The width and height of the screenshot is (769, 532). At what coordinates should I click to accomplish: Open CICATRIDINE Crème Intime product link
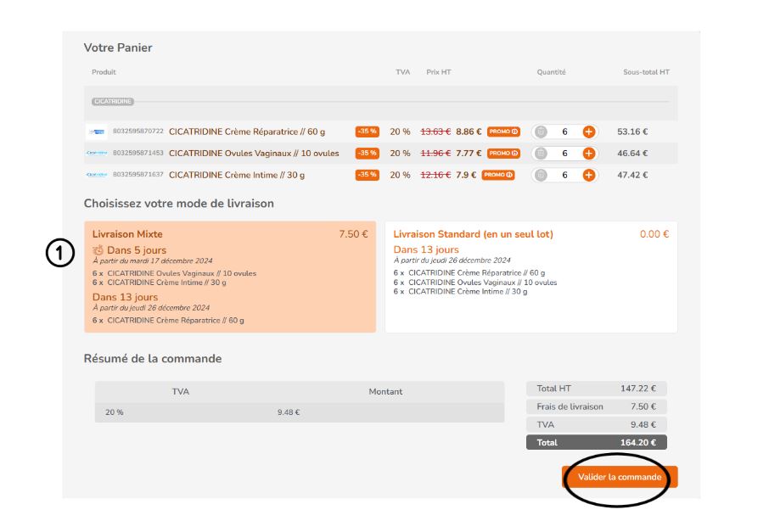click(236, 175)
